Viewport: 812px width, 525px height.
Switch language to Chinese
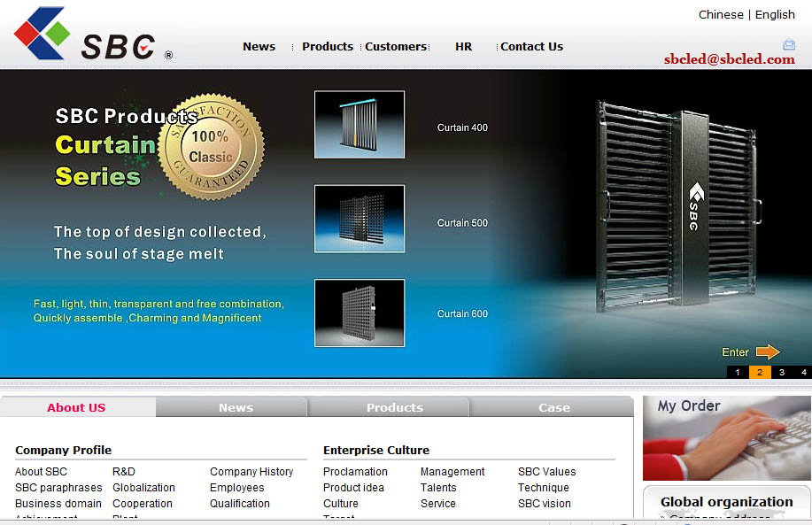coord(721,14)
